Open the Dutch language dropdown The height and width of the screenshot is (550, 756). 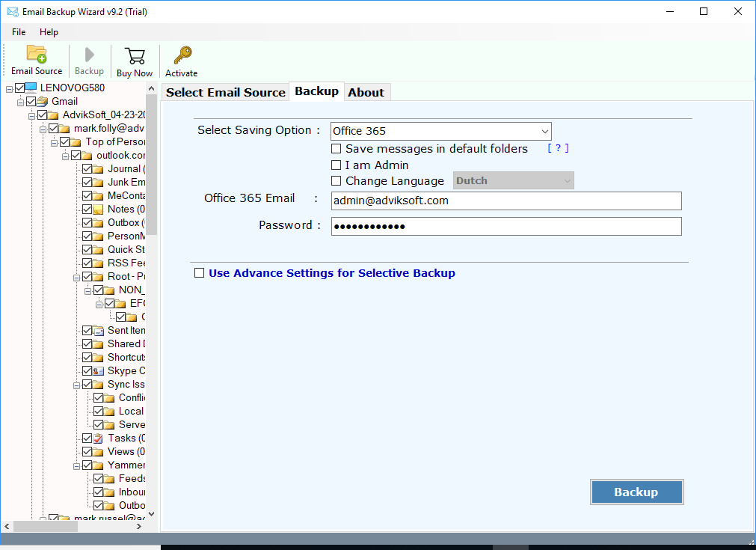514,180
